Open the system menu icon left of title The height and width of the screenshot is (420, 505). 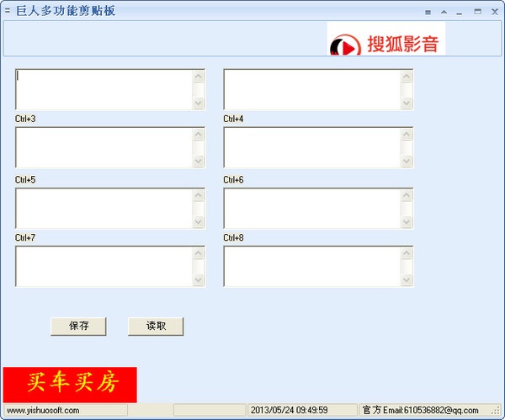[x=8, y=11]
